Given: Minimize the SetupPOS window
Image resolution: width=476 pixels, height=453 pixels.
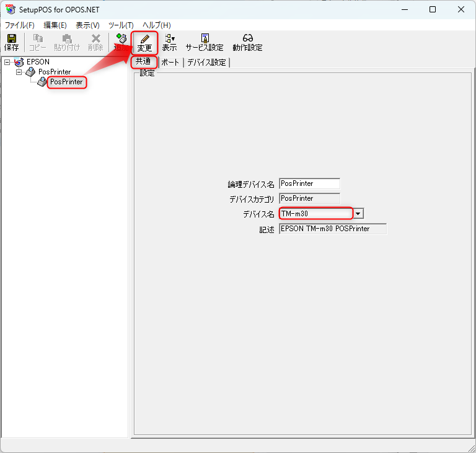Looking at the screenshot, I should point(405,9).
